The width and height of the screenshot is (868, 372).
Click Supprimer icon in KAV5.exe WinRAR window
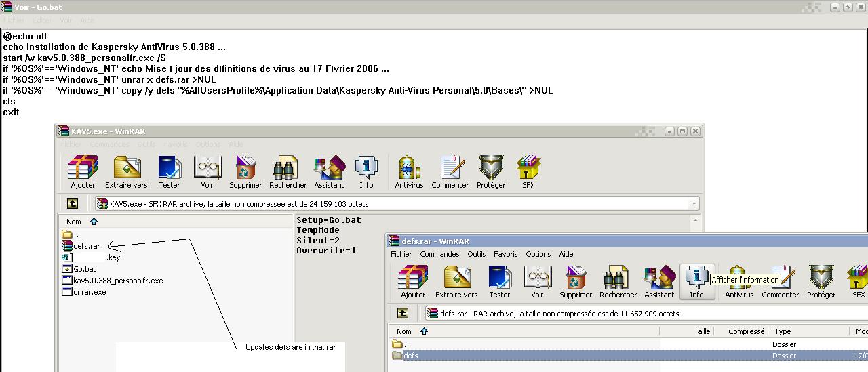[245, 172]
